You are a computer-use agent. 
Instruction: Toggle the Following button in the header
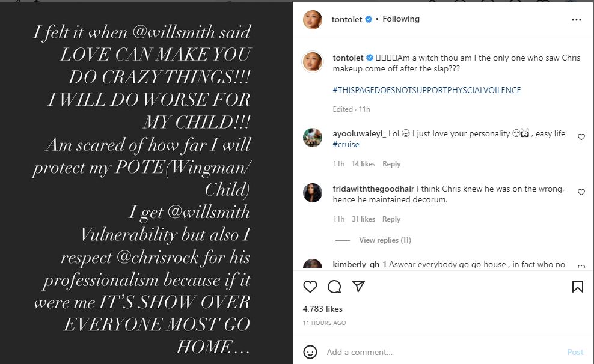coord(401,19)
